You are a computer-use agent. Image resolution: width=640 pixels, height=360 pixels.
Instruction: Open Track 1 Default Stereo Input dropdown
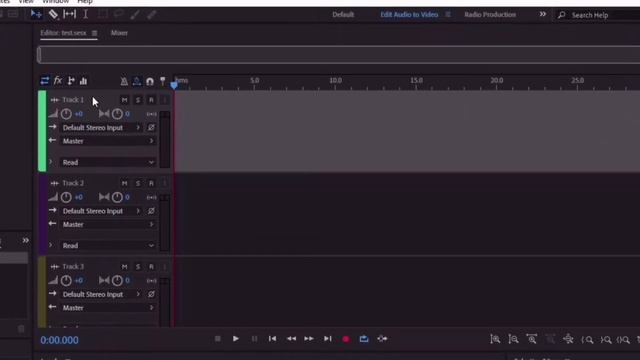101,127
